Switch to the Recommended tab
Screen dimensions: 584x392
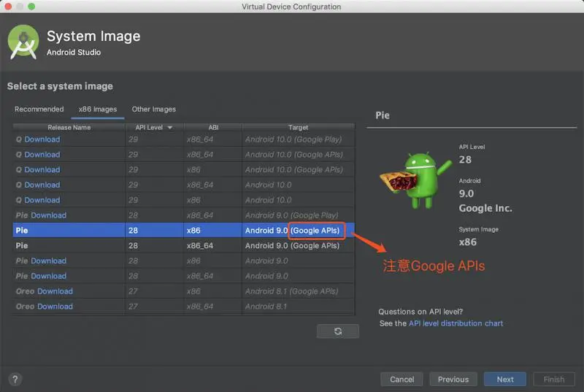pyautogui.click(x=39, y=109)
